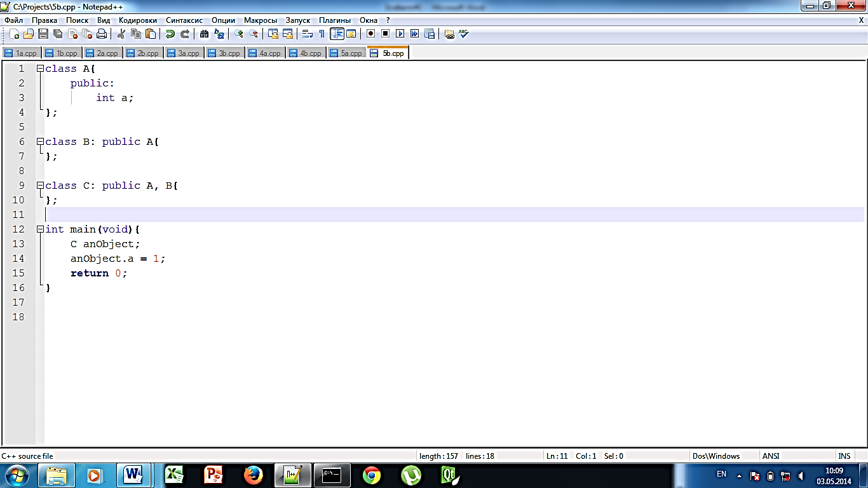Open Microsoft Word from the taskbar
868x488 pixels.
134,475
